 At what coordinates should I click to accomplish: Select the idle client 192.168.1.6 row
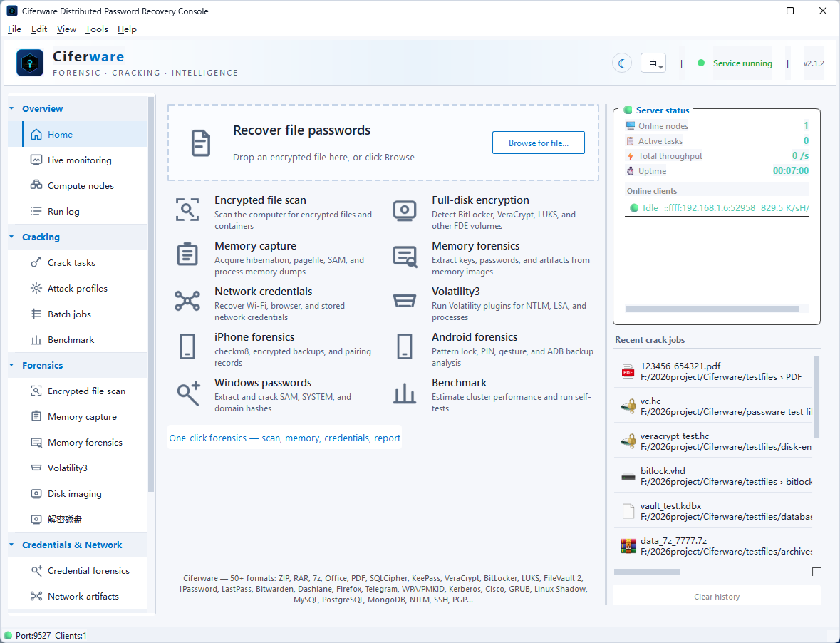[717, 208]
